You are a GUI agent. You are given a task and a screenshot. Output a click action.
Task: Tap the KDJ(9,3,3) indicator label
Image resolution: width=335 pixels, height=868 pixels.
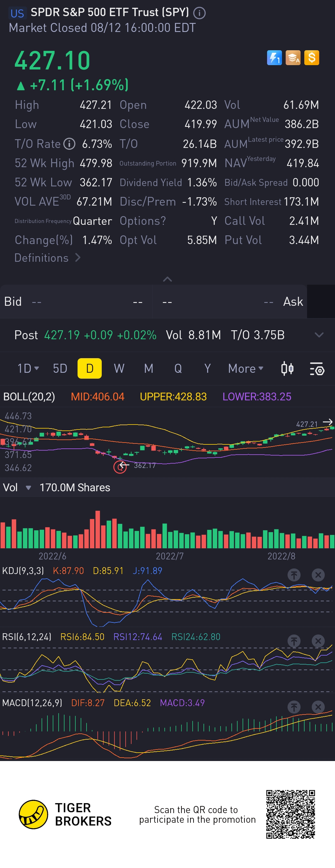(x=23, y=571)
